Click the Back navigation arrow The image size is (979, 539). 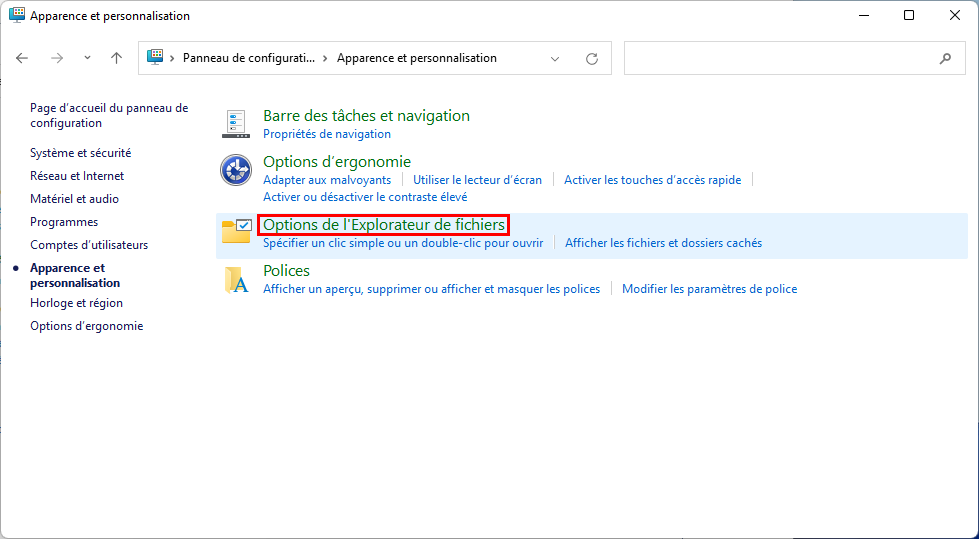coord(22,58)
